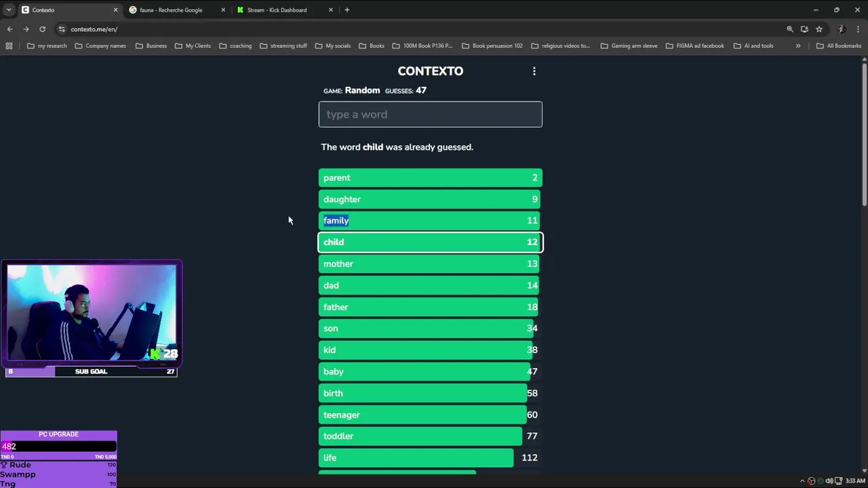Show hidden system tray icons
This screenshot has height=488, width=868.
802,481
